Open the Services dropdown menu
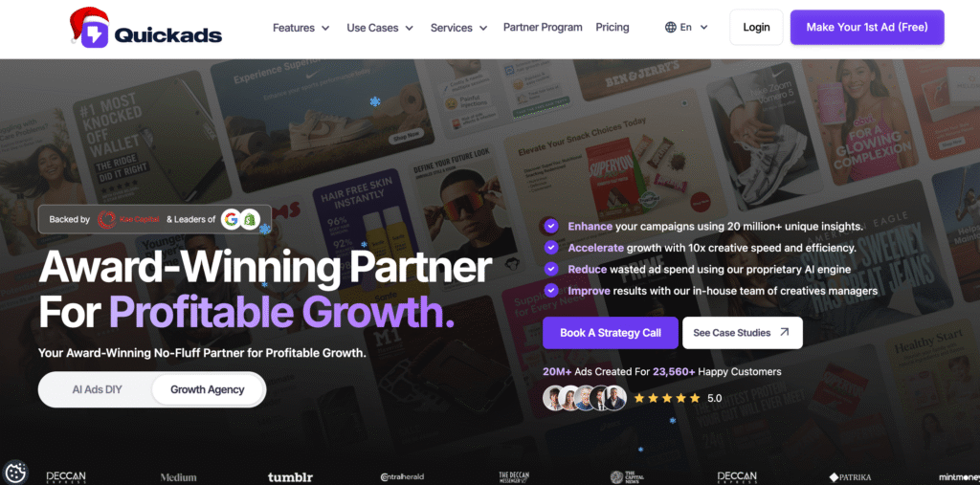Screen dimensions: 980x485 (x=458, y=28)
